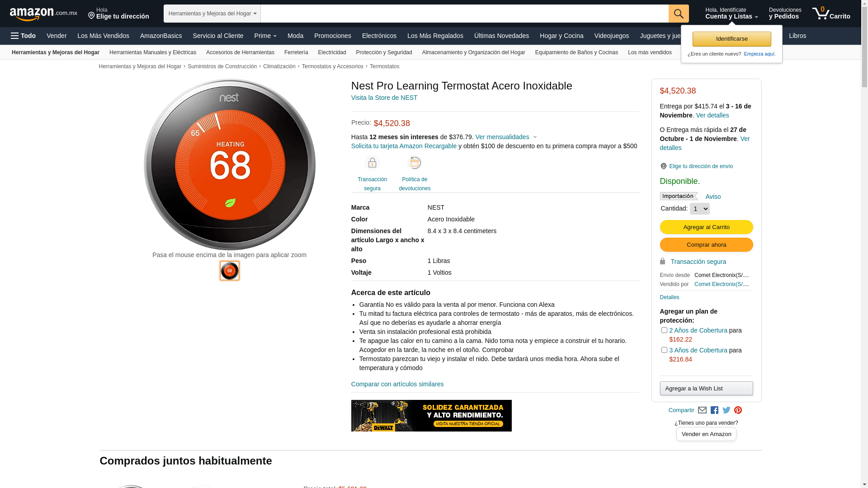
Task: Share the product on Facebook
Action: pos(714,410)
